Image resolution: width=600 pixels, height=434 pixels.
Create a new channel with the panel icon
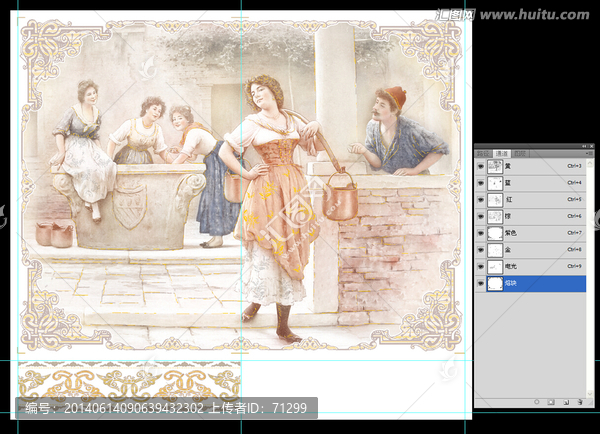566,402
